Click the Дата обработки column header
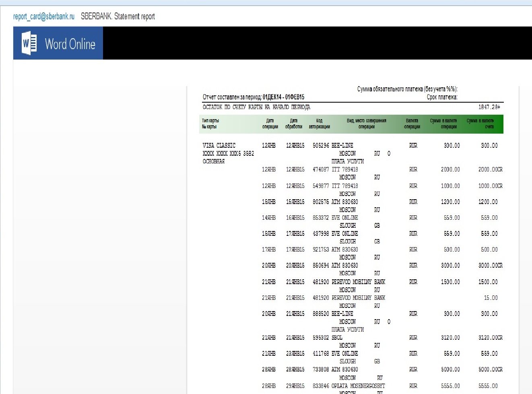The image size is (532, 394). [294, 124]
